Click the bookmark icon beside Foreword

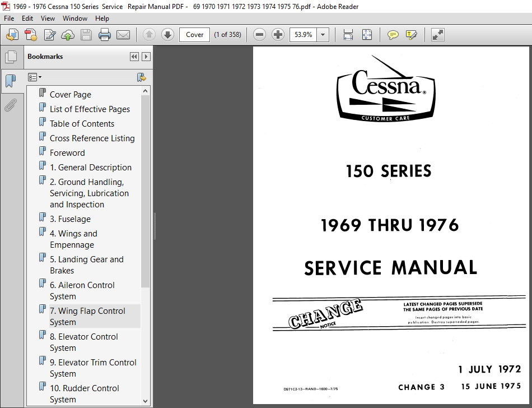click(43, 151)
